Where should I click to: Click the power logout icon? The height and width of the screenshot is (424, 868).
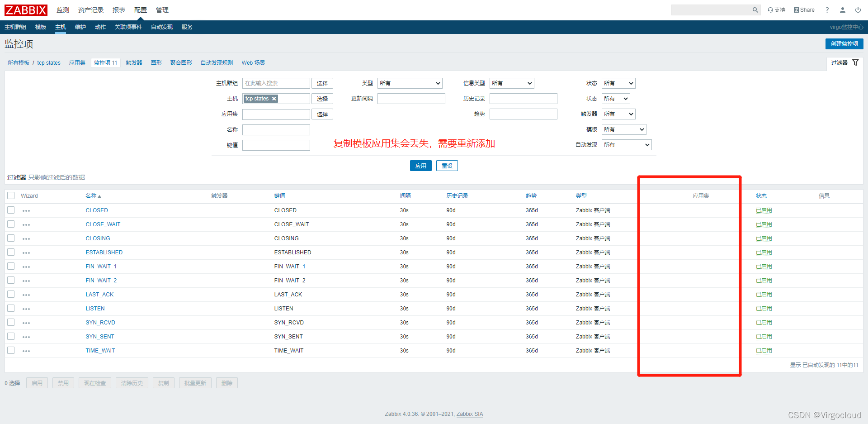(x=858, y=10)
